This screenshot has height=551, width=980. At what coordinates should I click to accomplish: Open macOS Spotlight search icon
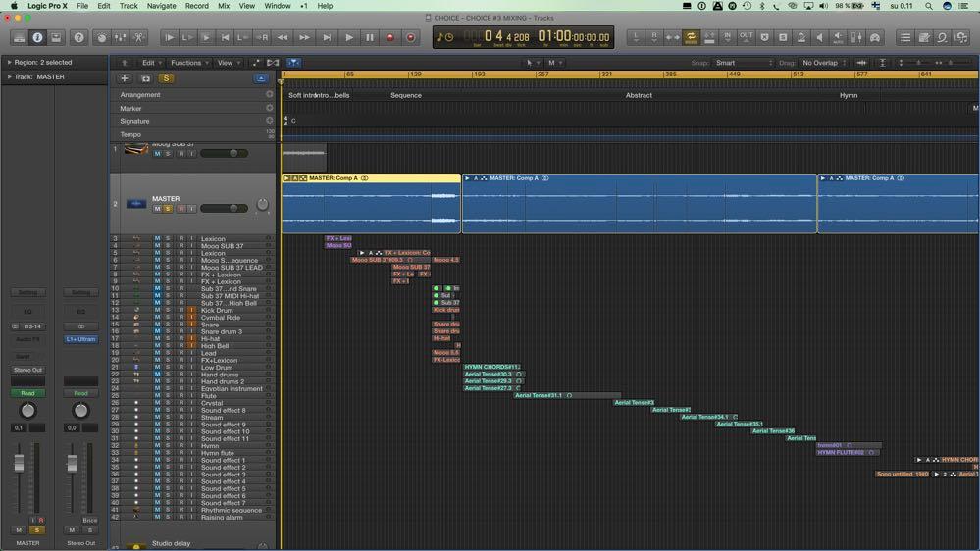click(x=929, y=6)
